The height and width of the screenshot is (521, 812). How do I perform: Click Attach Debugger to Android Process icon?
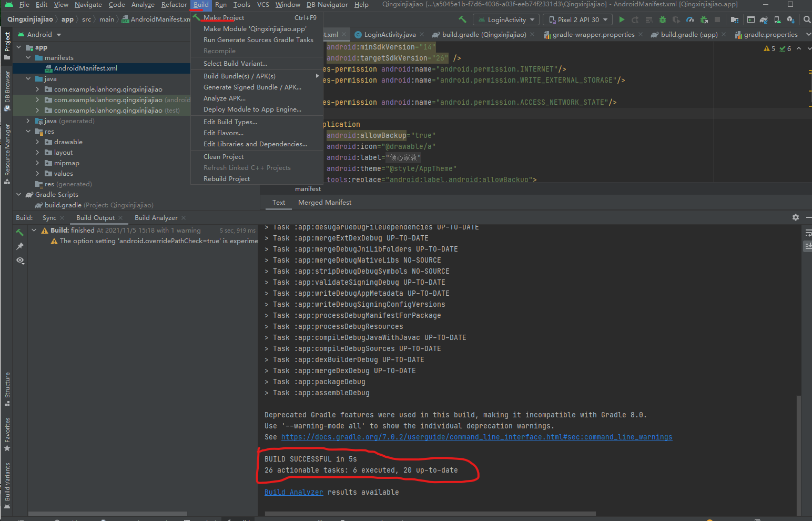coord(704,19)
